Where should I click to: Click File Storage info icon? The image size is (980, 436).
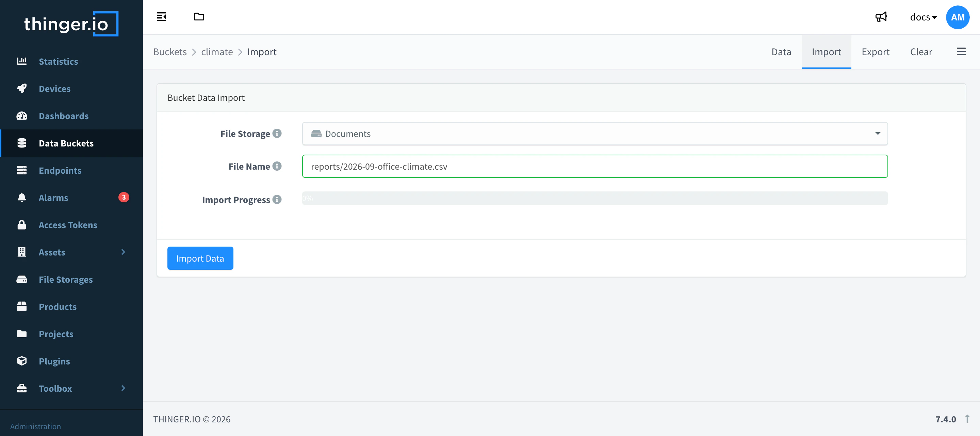click(x=277, y=133)
